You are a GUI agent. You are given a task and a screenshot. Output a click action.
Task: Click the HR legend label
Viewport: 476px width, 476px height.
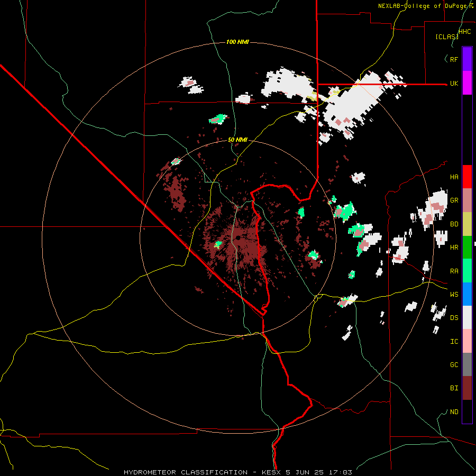point(454,247)
